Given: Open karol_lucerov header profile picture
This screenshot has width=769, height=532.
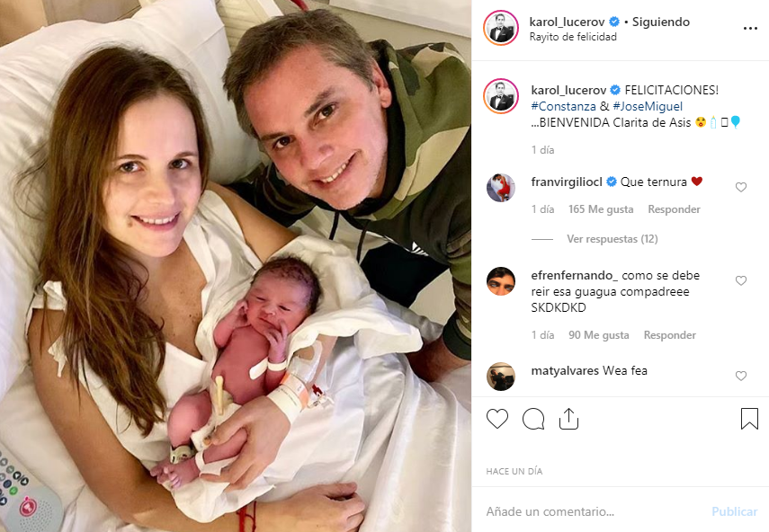Looking at the screenshot, I should point(501,28).
